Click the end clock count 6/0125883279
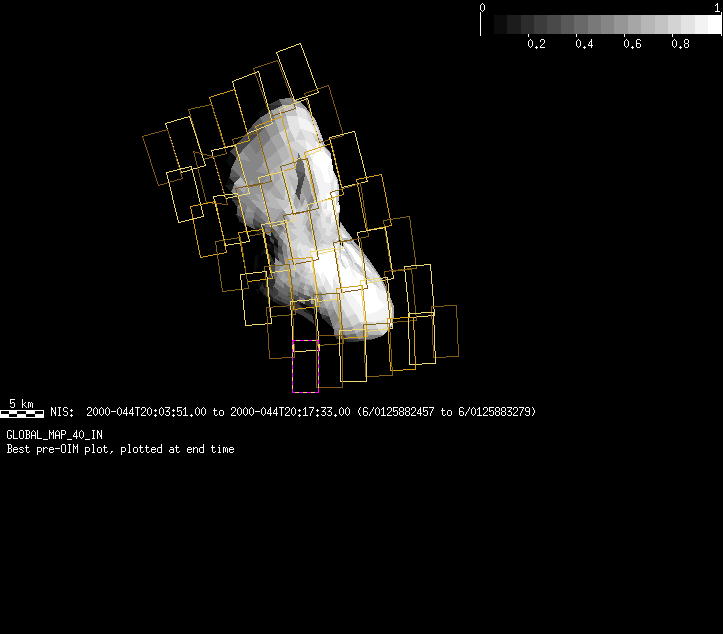The width and height of the screenshot is (723, 634). click(x=495, y=412)
